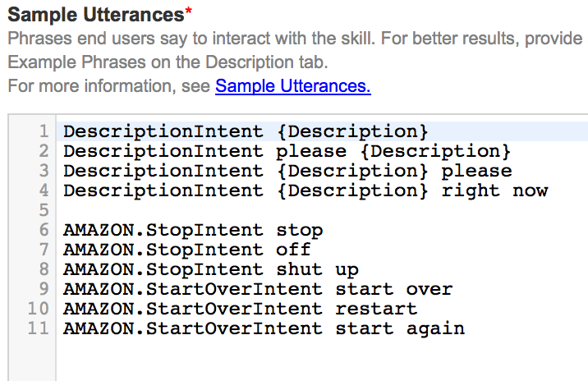Click the 'AMAZON.StopIntent stop' line
The image size is (588, 381).
193,230
